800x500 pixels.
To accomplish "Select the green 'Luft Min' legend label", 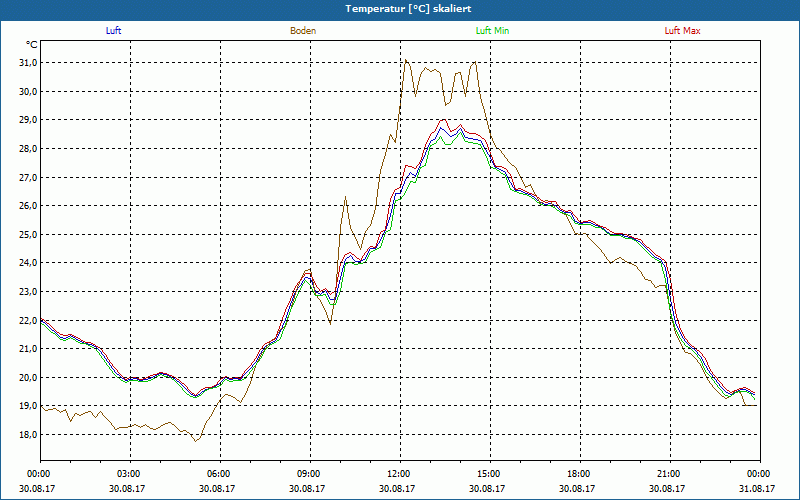I will [x=492, y=31].
